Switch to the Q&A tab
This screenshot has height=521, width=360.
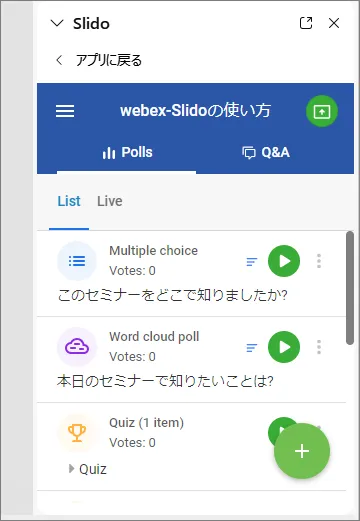pyautogui.click(x=266, y=153)
